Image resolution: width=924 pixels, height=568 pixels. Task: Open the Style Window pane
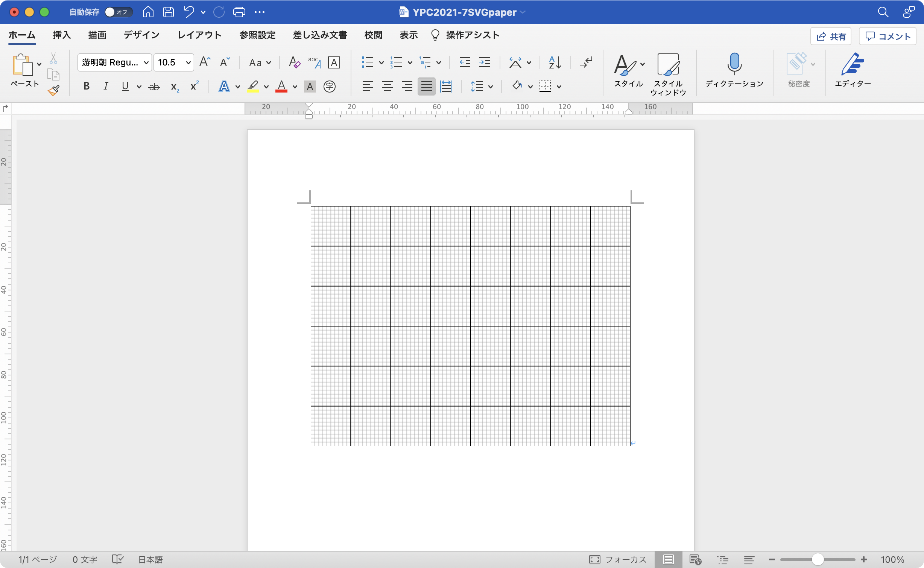tap(668, 74)
